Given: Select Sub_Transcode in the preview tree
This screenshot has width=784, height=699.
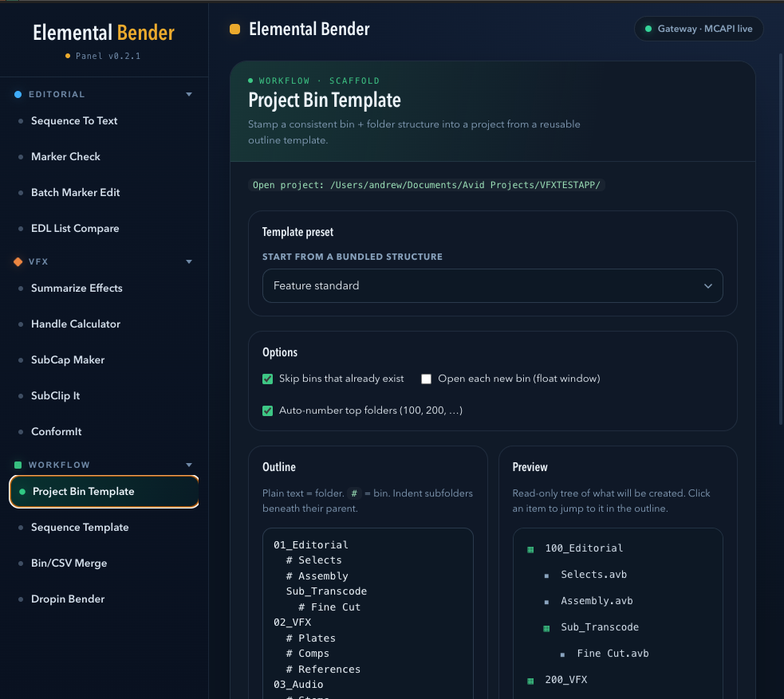Looking at the screenshot, I should pos(600,627).
